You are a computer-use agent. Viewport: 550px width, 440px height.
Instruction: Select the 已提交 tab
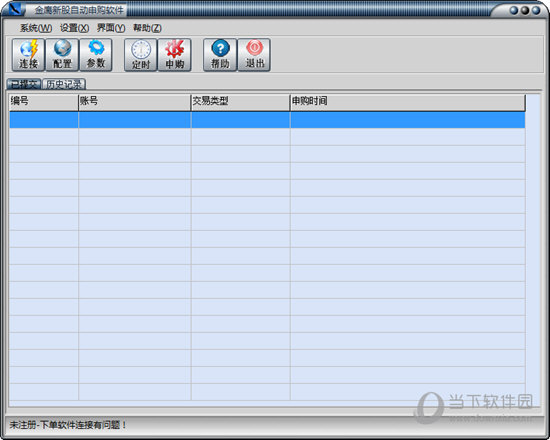[24, 84]
